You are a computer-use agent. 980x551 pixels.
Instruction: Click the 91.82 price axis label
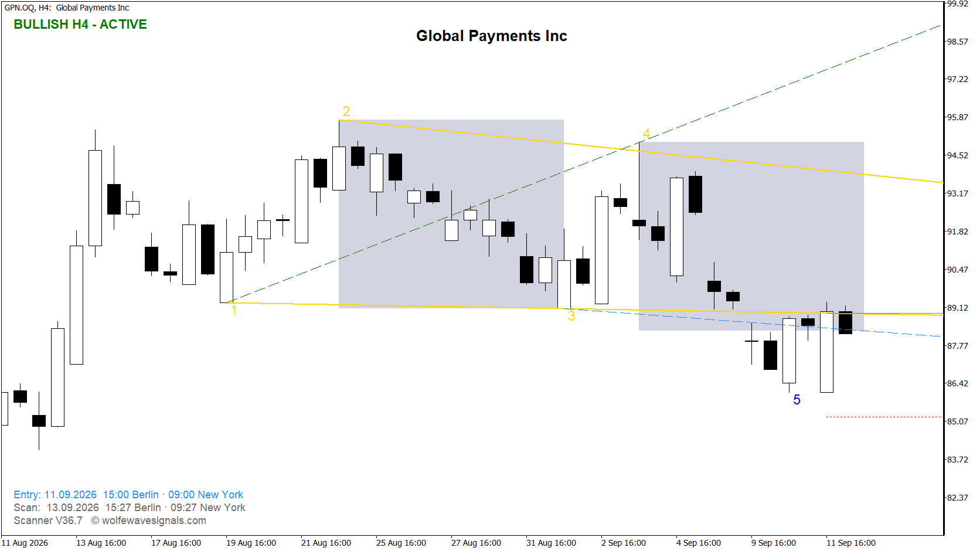pos(957,232)
